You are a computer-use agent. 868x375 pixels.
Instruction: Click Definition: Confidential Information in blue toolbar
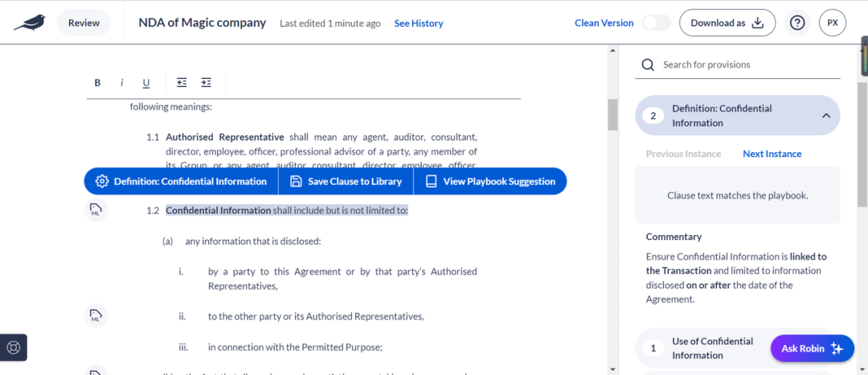point(182,181)
